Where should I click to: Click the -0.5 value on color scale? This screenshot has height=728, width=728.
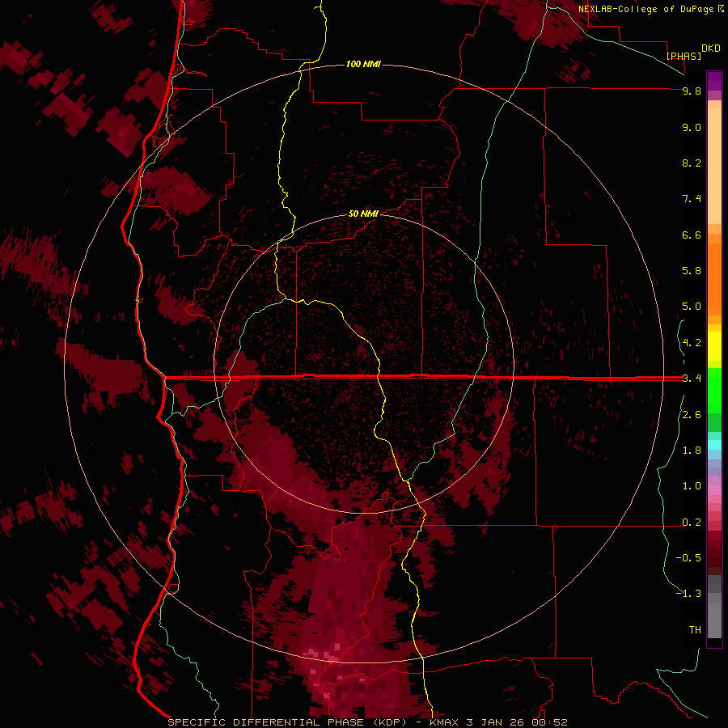[x=688, y=558]
